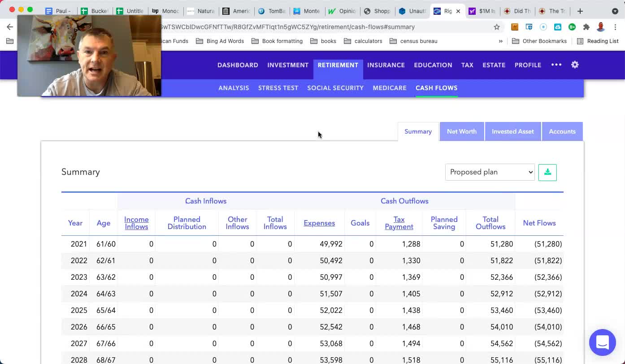This screenshot has height=364, width=625.
Task: Select the Invested Asset tab
Action: pyautogui.click(x=512, y=131)
